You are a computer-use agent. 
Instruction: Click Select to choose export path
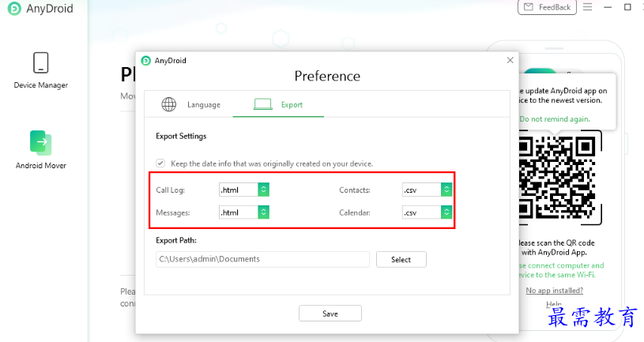pyautogui.click(x=401, y=260)
